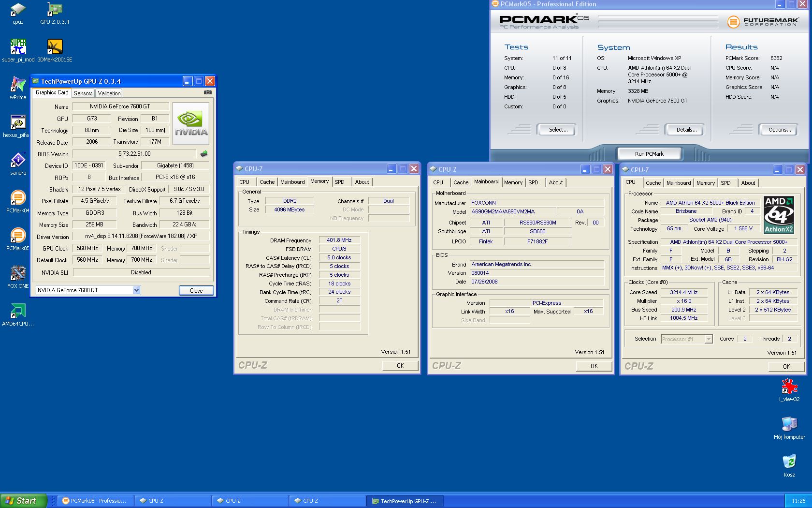The image size is (812, 508).
Task: Click the Windows Start button
Action: tap(23, 501)
